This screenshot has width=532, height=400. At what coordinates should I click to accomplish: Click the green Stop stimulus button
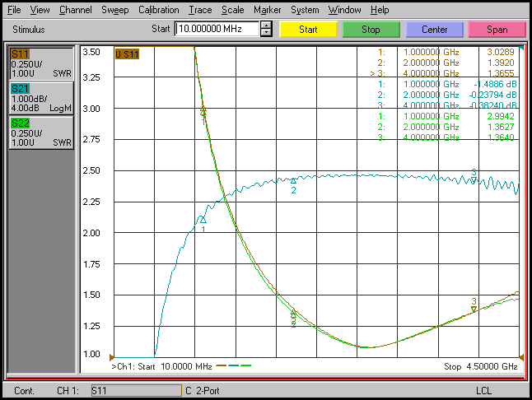(371, 30)
